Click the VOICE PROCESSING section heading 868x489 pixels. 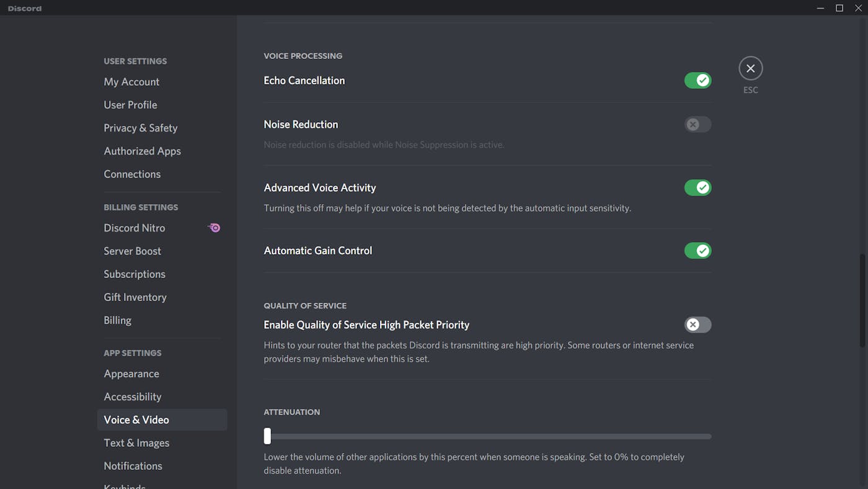tap(303, 56)
